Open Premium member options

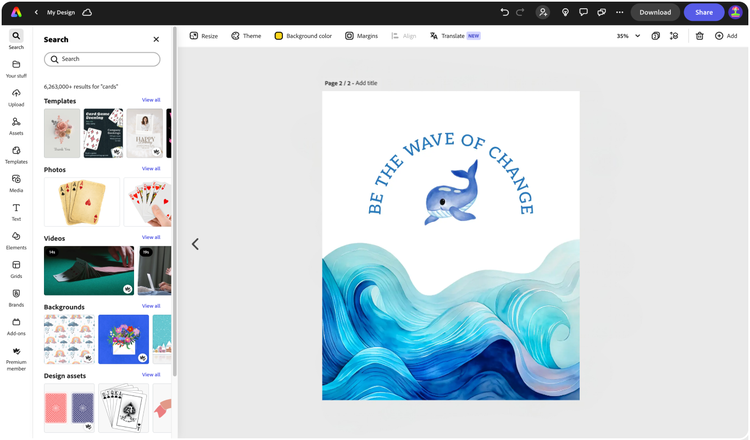[x=16, y=359]
